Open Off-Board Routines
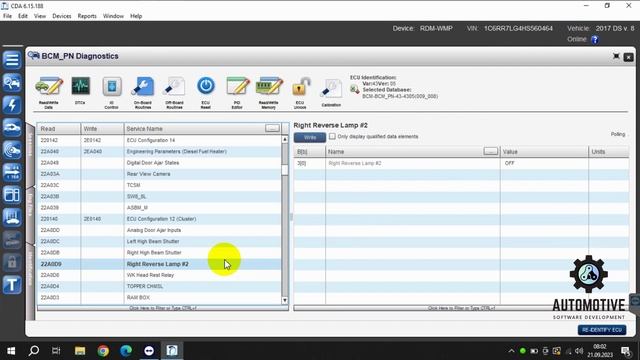 [x=174, y=93]
